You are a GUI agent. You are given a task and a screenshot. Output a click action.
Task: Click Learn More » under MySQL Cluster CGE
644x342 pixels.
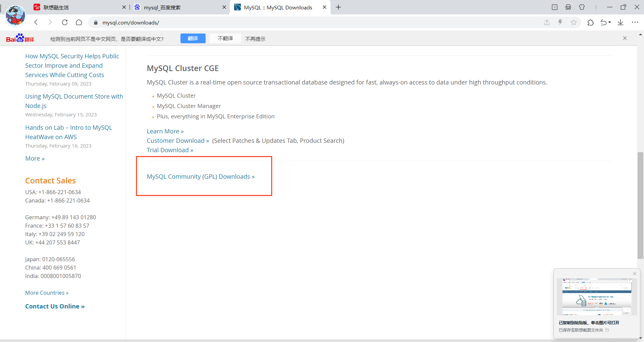(165, 131)
